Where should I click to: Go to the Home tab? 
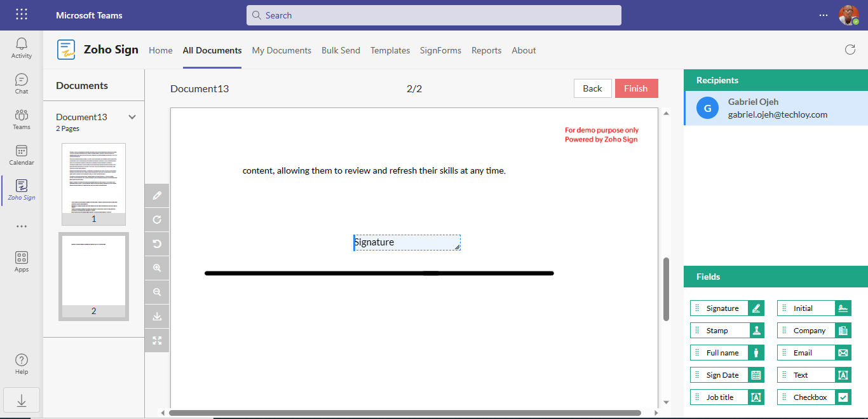pyautogui.click(x=161, y=50)
